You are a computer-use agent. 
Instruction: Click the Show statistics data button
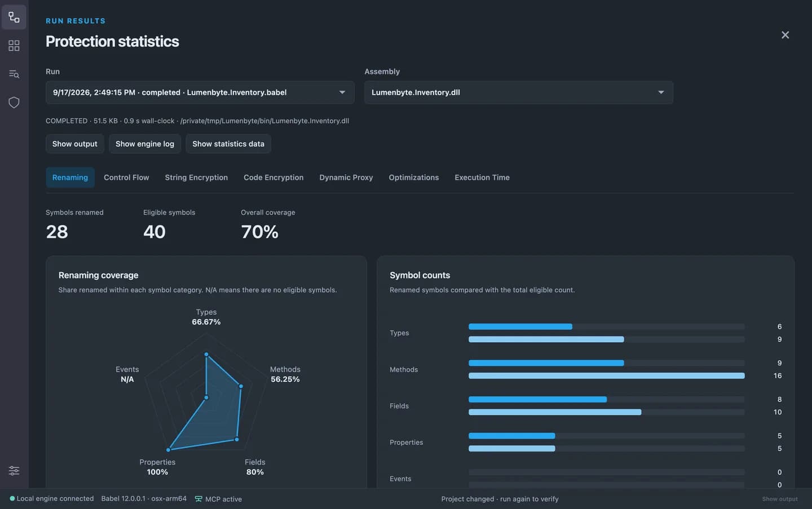[x=228, y=144]
